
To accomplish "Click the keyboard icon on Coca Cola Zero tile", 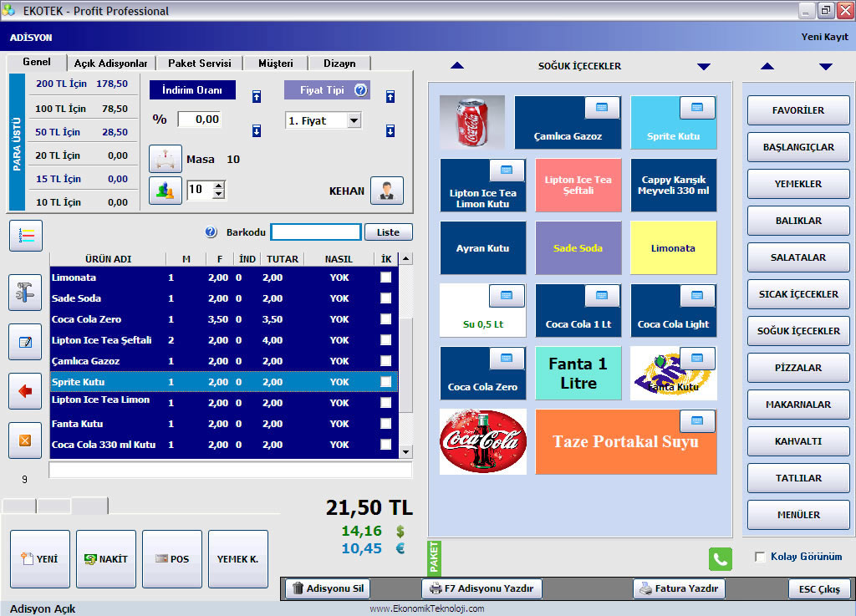I will 507,359.
